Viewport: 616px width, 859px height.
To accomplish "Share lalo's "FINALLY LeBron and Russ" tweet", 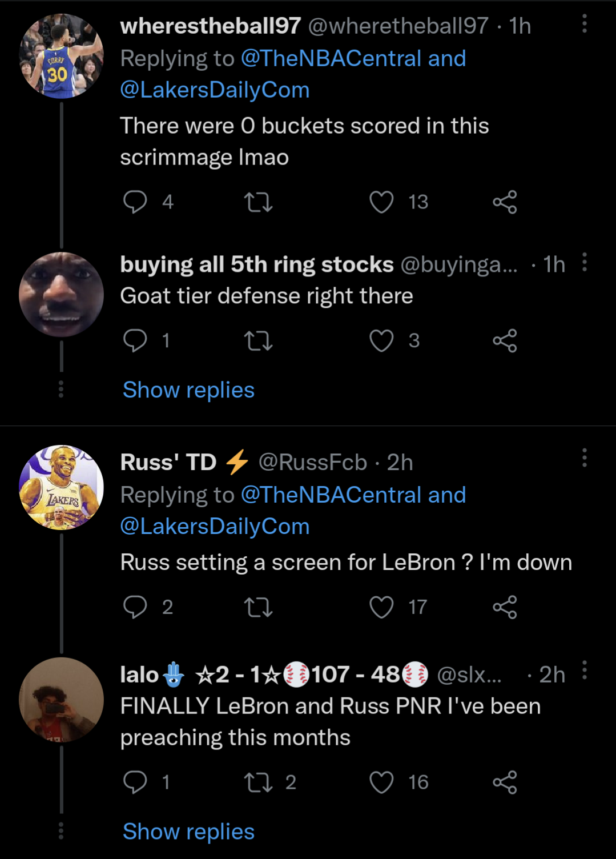I will 505,782.
